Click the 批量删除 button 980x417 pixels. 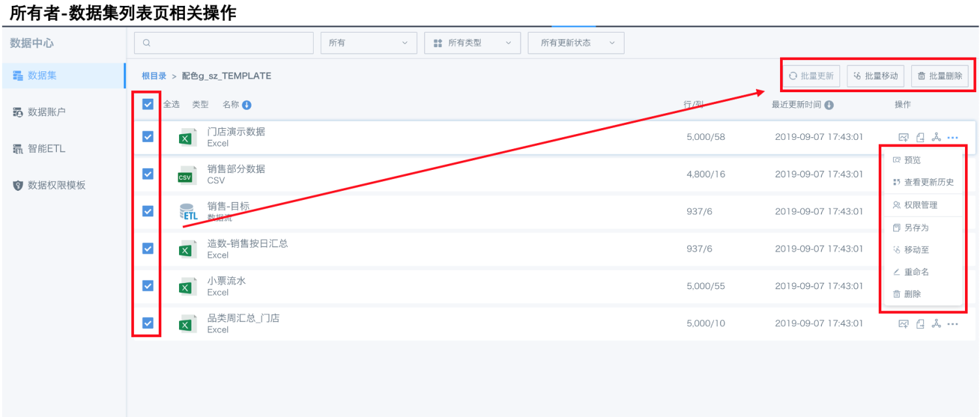pyautogui.click(x=939, y=76)
